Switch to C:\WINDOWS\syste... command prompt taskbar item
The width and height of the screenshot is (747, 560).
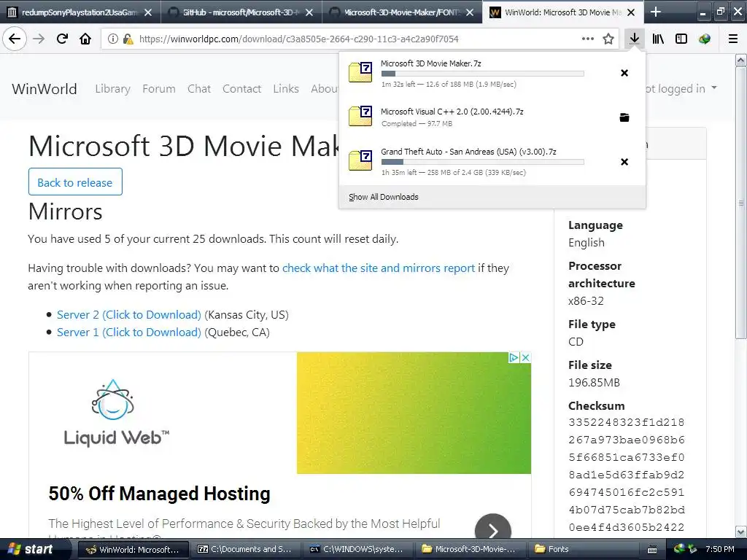358,549
